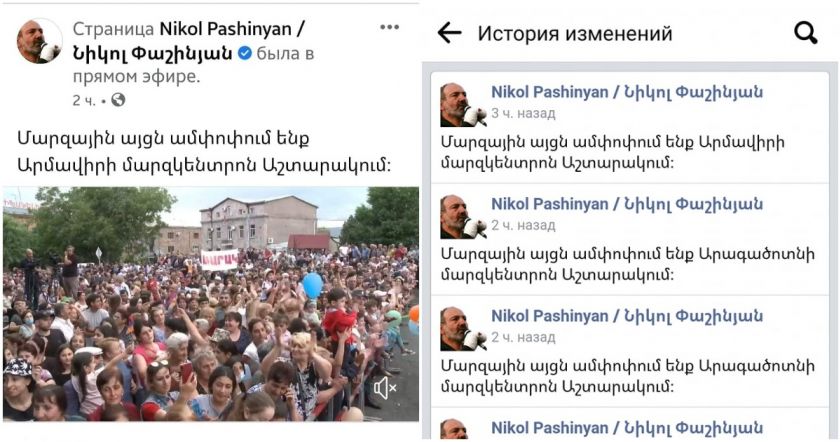840x442 pixels.
Task: Click the blue verified badge
Action: click(x=244, y=53)
